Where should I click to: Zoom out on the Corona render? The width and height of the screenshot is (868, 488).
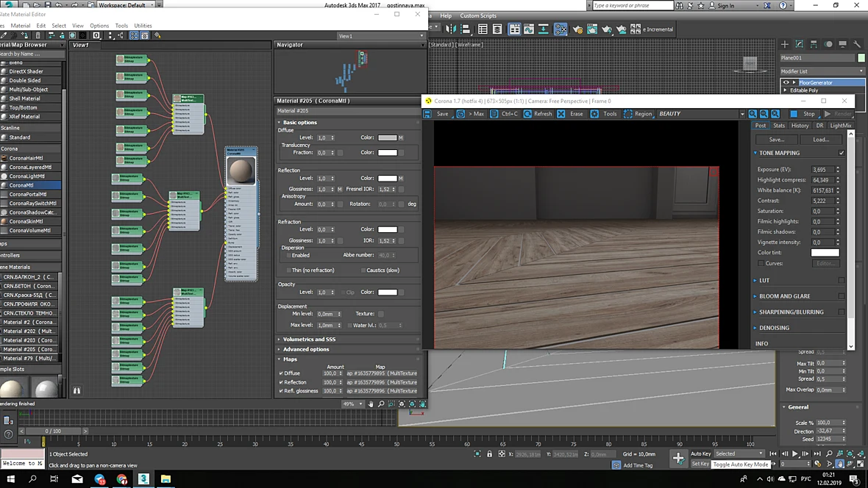(764, 114)
